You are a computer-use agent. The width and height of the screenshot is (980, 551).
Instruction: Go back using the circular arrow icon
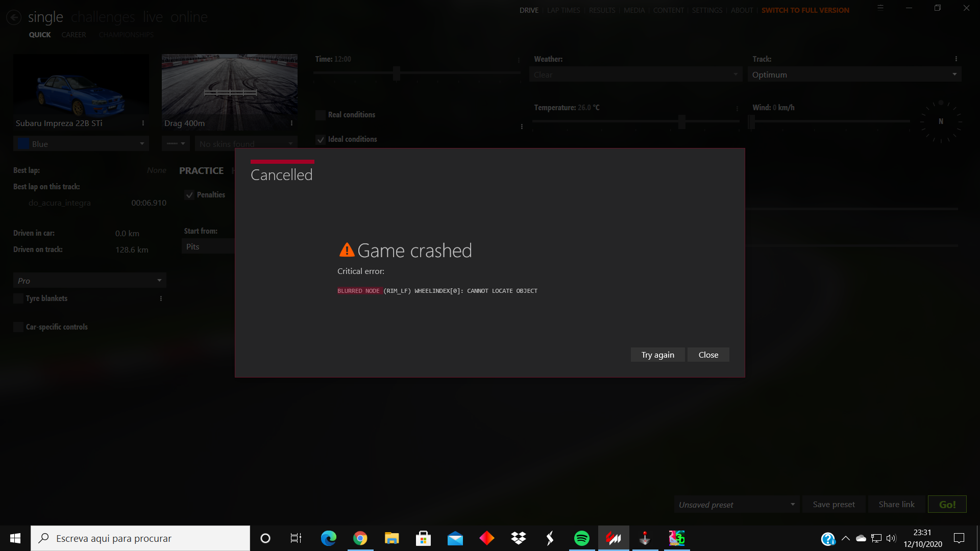pos(14,17)
